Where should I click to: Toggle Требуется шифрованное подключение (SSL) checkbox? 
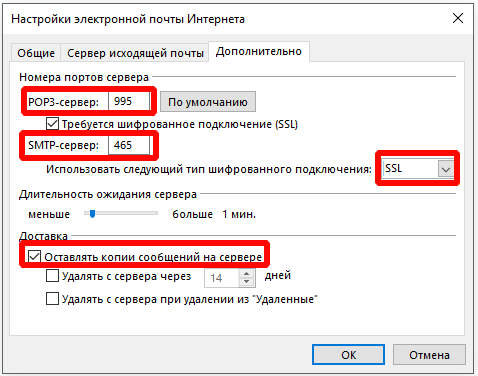[x=52, y=124]
